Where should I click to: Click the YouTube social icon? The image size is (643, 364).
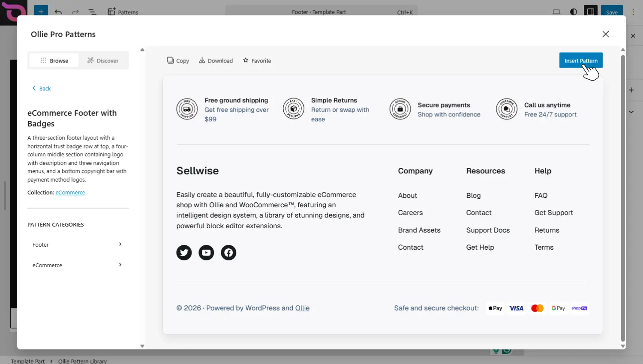[x=206, y=253]
